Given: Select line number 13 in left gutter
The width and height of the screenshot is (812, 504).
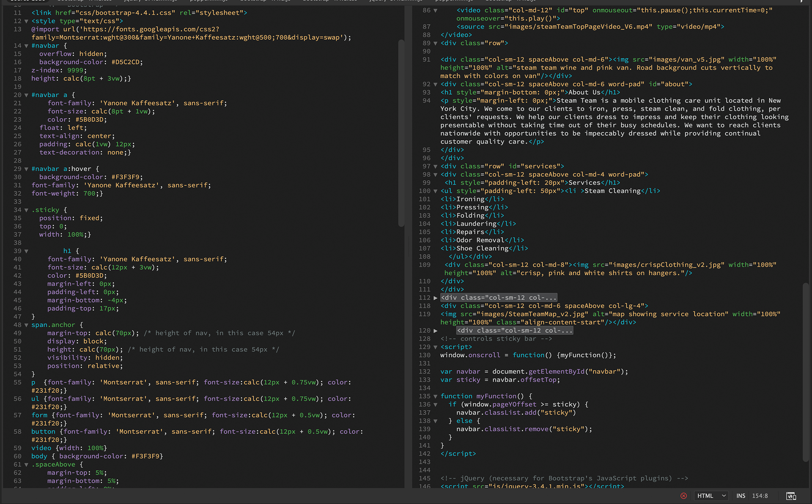Looking at the screenshot, I should tap(17, 29).
